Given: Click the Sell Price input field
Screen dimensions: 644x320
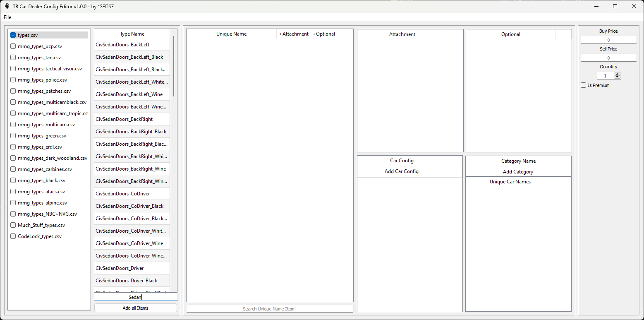Looking at the screenshot, I should (x=608, y=58).
